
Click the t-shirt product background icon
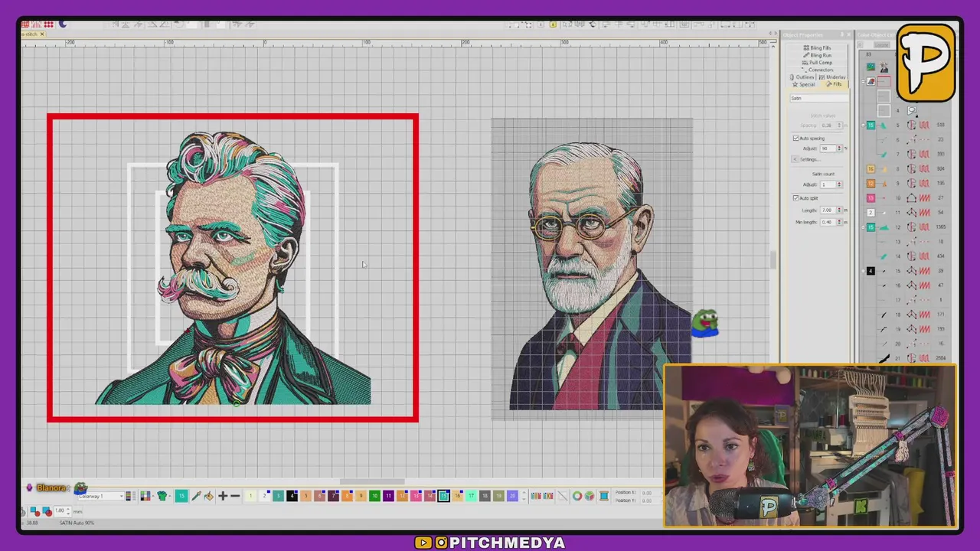(162, 496)
